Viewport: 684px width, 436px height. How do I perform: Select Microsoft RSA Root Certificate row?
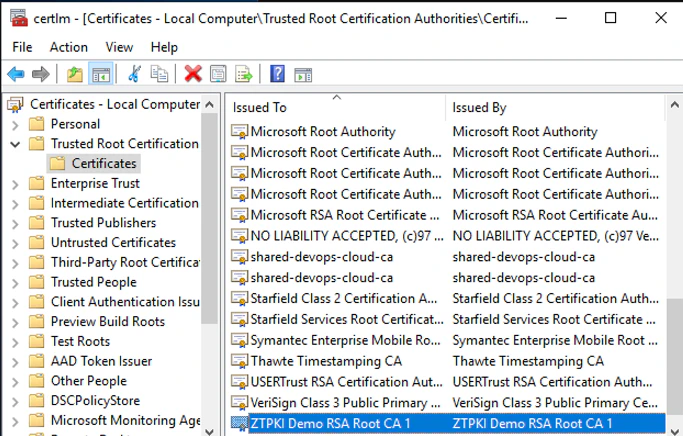click(x=447, y=215)
